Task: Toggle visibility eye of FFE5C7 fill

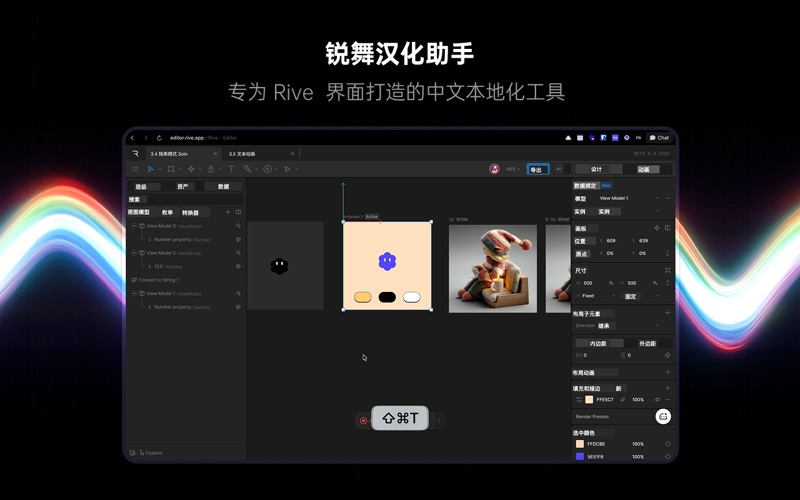Action: (657, 399)
